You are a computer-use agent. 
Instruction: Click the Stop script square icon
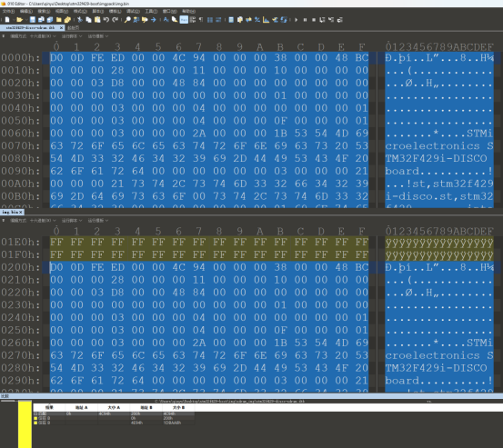314,20
